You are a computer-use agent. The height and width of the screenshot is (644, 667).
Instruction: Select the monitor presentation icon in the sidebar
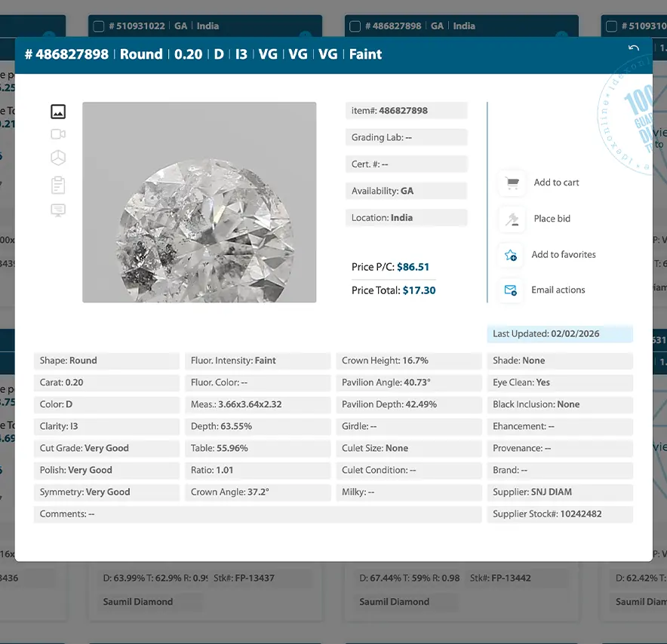(x=59, y=210)
